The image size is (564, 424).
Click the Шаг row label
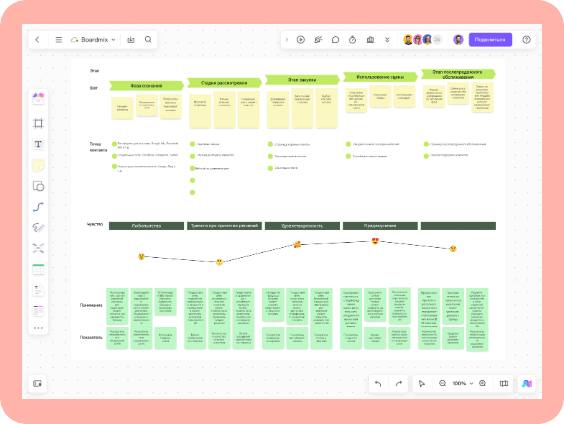[x=94, y=88]
